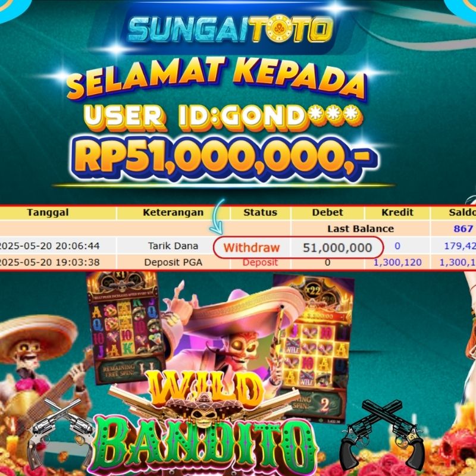
Task: Select the Kredit column header
Action: [x=397, y=212]
